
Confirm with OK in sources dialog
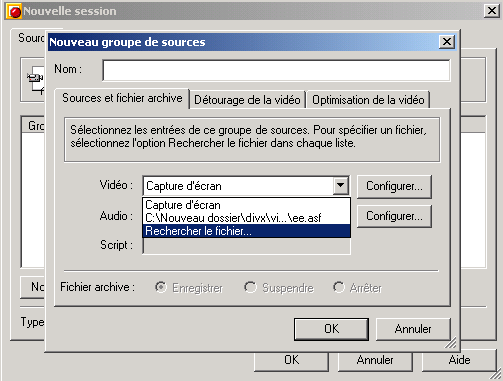[x=331, y=329]
